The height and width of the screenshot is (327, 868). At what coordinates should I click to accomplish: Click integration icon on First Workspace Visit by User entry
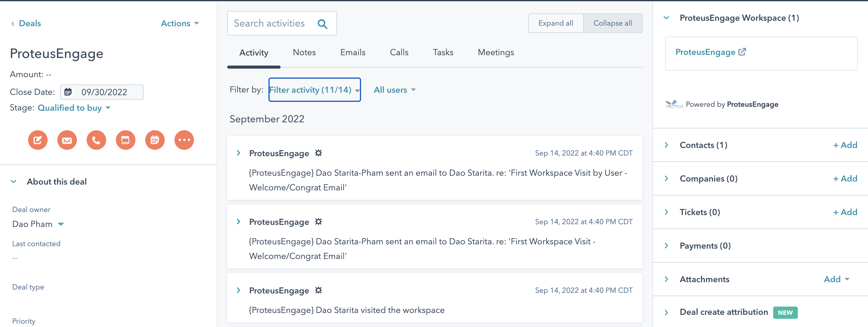(318, 153)
